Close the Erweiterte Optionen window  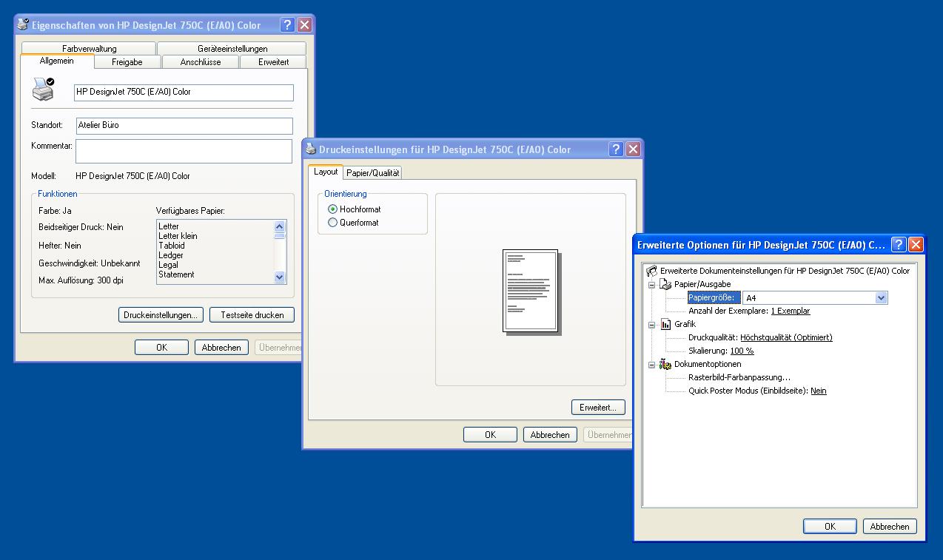pos(916,245)
